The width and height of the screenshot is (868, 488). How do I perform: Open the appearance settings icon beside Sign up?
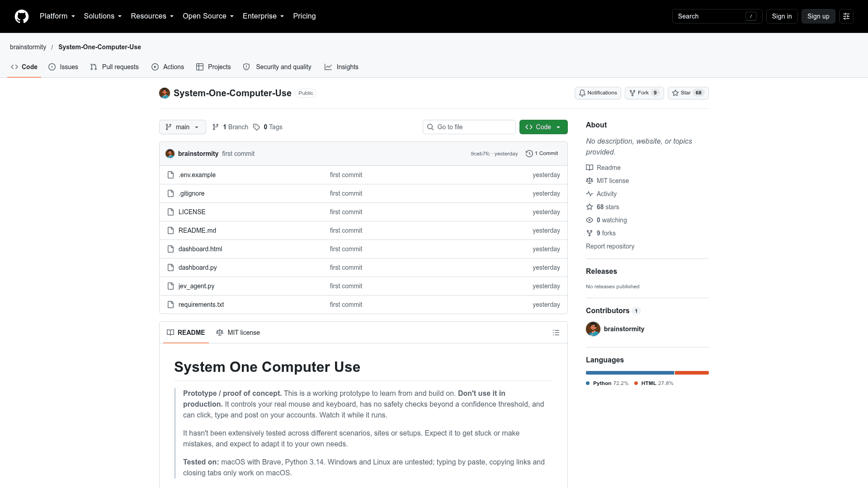coord(846,16)
